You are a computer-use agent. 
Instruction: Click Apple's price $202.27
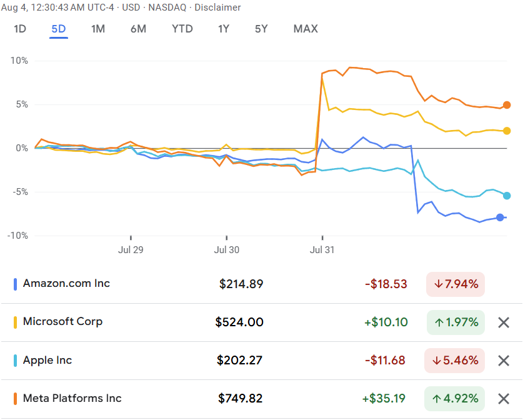tap(239, 361)
